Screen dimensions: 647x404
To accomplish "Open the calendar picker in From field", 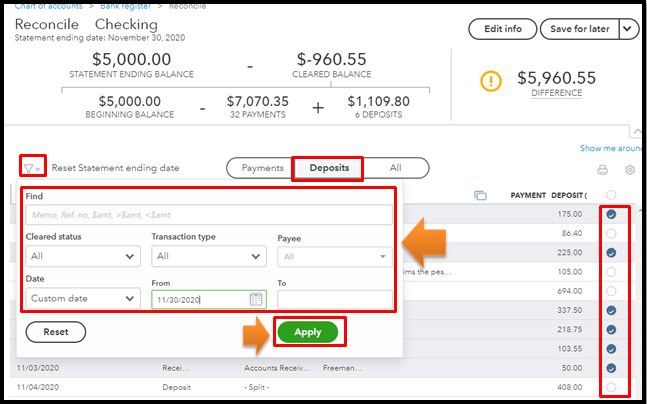I will click(255, 299).
